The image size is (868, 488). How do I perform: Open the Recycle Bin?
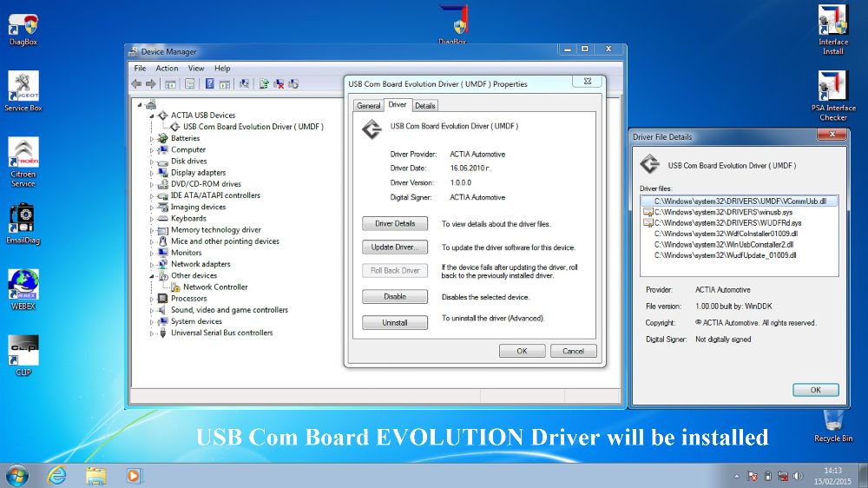coord(833,426)
